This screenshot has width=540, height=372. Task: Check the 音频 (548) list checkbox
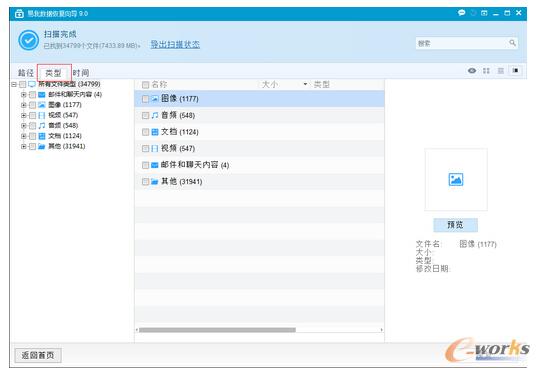point(145,115)
